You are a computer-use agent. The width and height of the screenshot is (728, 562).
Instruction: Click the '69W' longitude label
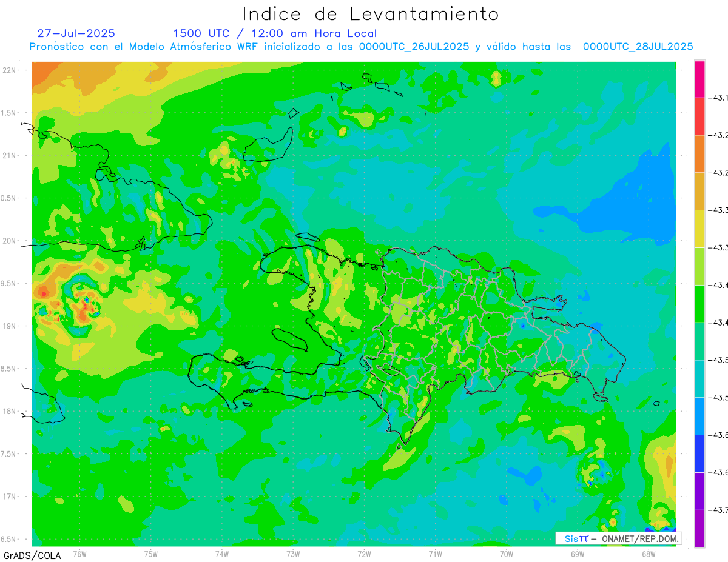pos(578,554)
